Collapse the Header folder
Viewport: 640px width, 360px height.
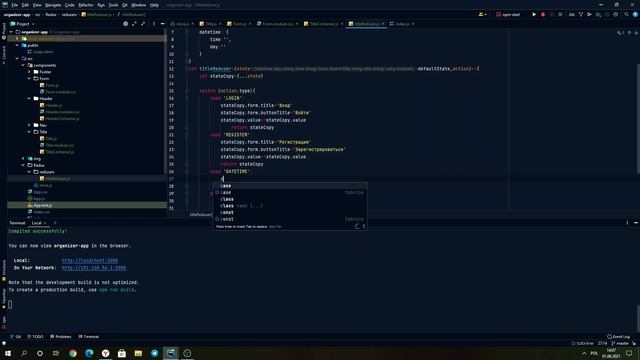pyautogui.click(x=29, y=98)
